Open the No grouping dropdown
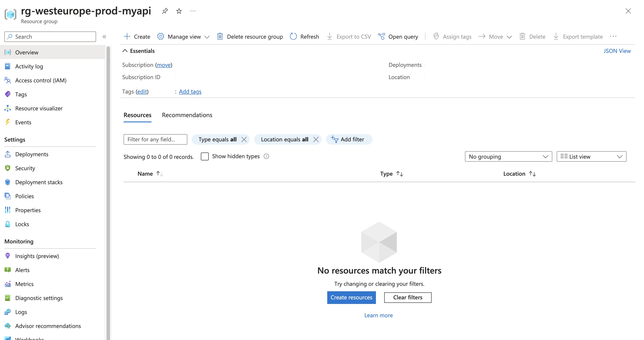Screen dimensions: 644x340 tap(508, 156)
